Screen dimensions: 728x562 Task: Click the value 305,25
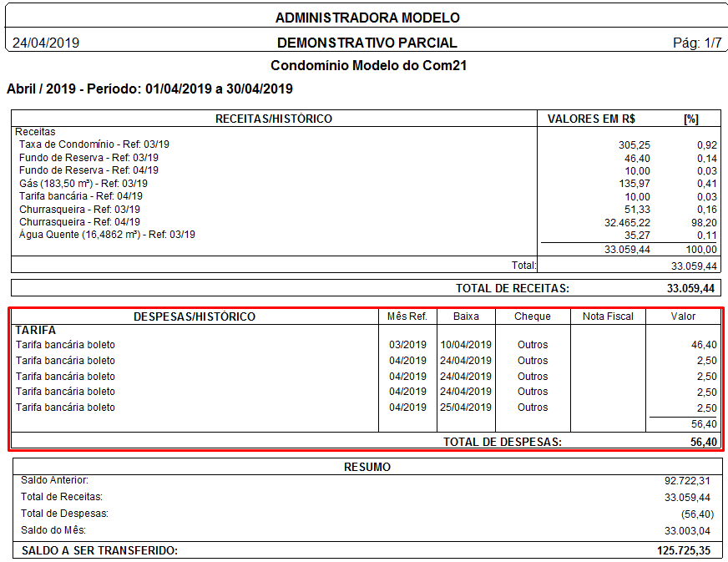(x=634, y=145)
